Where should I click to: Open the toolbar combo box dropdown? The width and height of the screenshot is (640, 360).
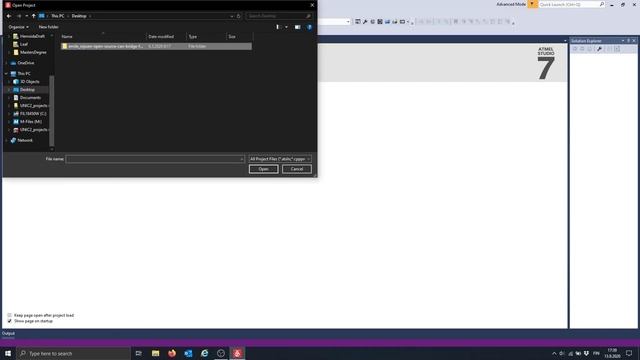(348, 22)
